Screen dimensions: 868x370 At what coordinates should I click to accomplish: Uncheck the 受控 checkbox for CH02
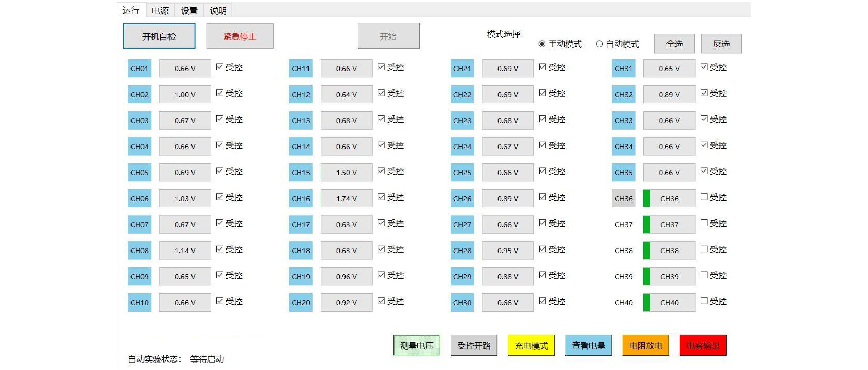220,93
